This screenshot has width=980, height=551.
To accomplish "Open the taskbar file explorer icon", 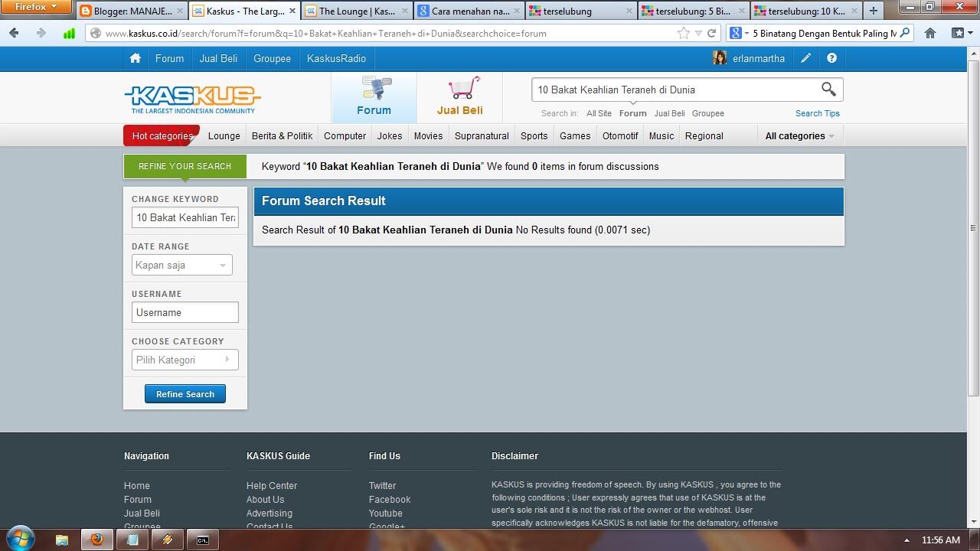I will (62, 540).
